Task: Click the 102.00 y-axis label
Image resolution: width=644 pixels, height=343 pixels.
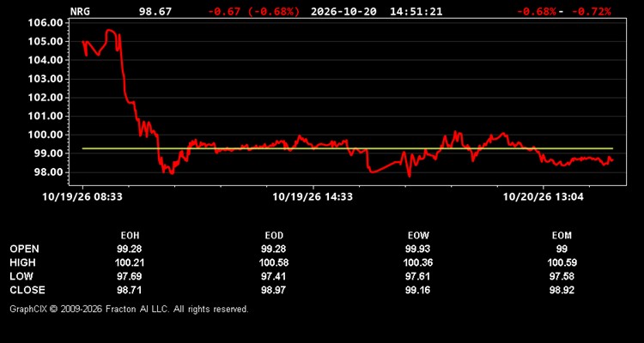Action: coord(46,98)
